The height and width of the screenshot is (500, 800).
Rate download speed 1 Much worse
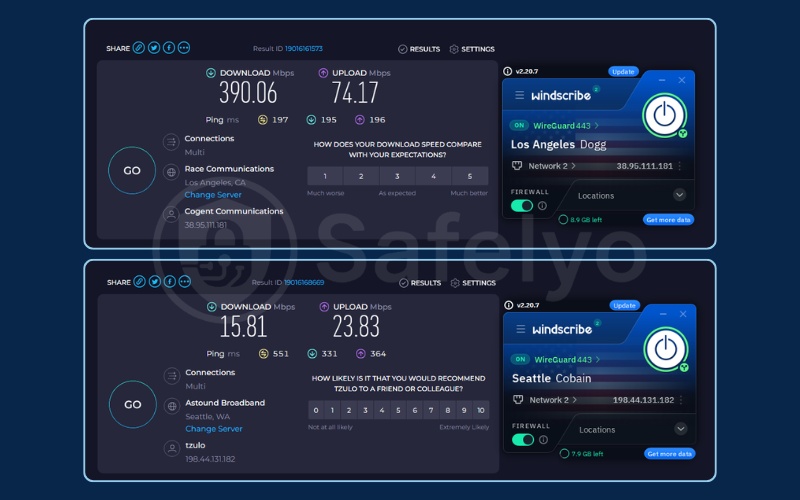[325, 176]
